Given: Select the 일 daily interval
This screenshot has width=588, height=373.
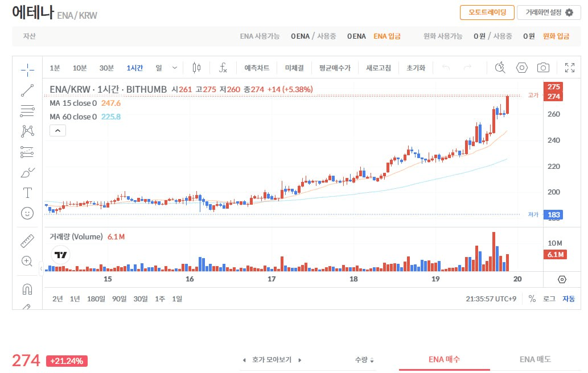Looking at the screenshot, I should coord(159,68).
